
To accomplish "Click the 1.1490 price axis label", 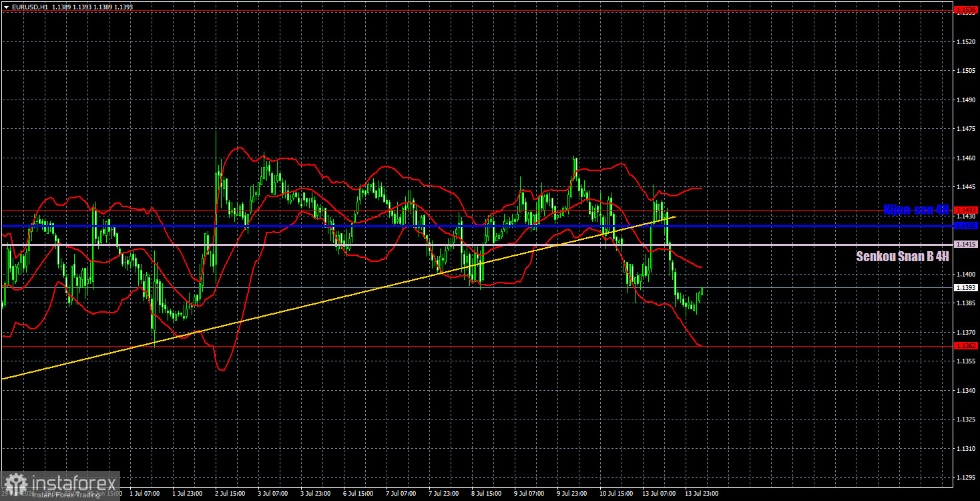I will [x=966, y=100].
